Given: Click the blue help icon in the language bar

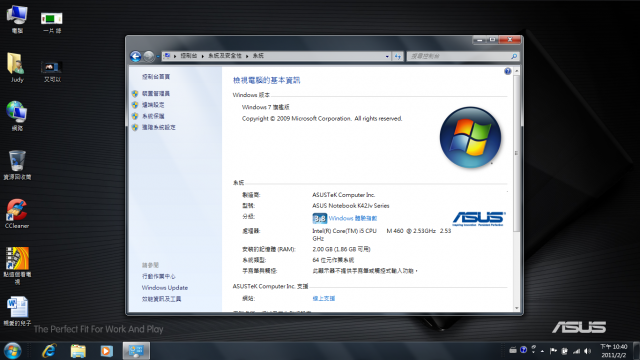Looking at the screenshot, I should coord(523,350).
